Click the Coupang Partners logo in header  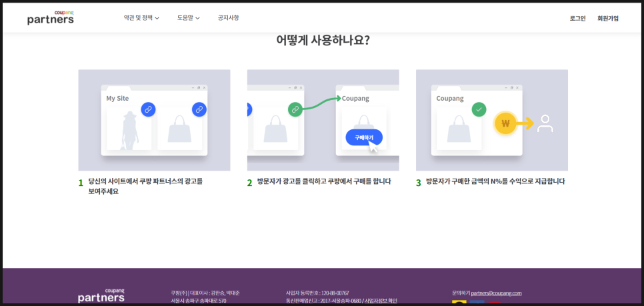click(51, 17)
